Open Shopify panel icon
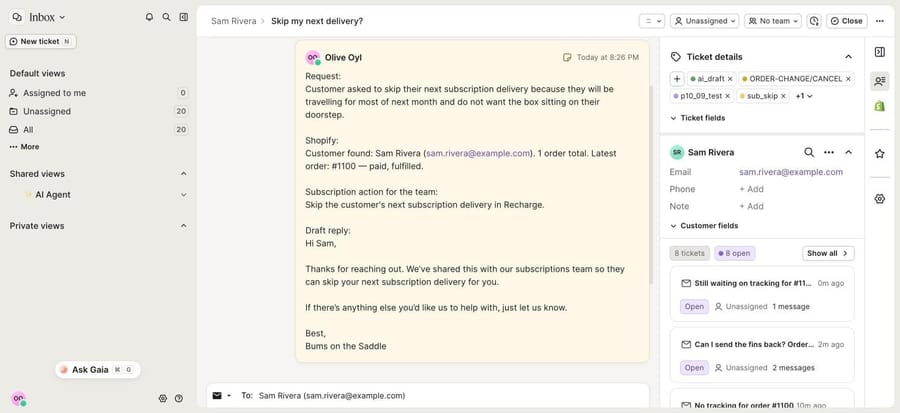This screenshot has width=900, height=413. (879, 106)
